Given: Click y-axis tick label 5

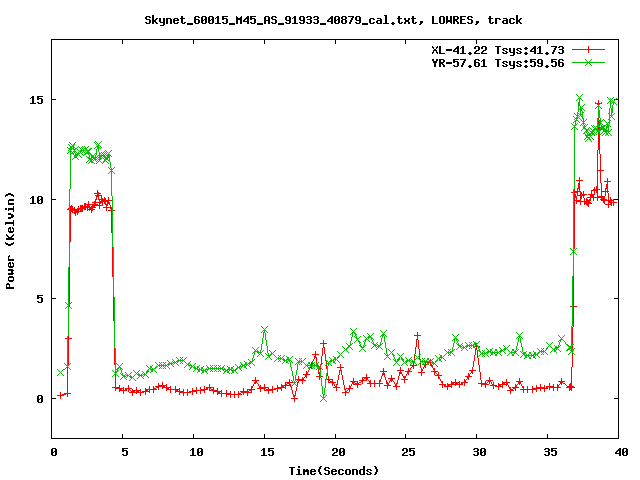Looking at the screenshot, I should 40,299.
